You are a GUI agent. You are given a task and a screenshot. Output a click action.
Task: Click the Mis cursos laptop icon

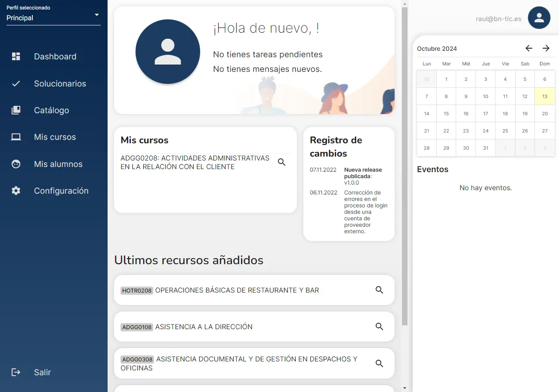point(16,137)
